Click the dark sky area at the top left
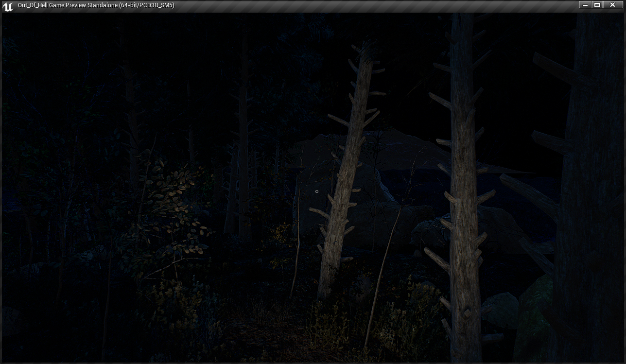This screenshot has height=364, width=626. 58,39
